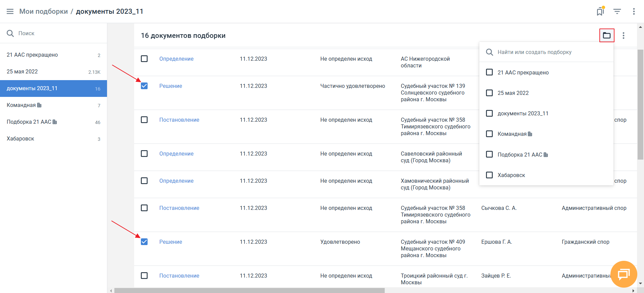
Task: Click team building icon next to Командная in sidebar
Action: pyautogui.click(x=39, y=105)
